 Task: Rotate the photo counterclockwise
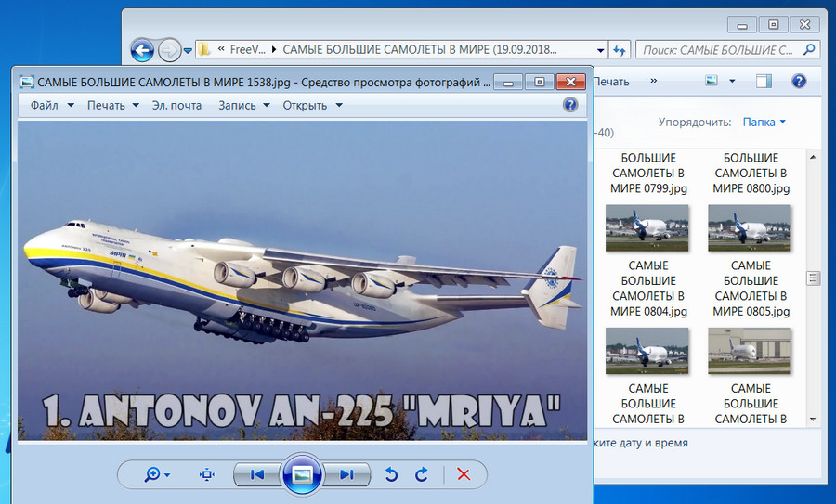(x=391, y=474)
